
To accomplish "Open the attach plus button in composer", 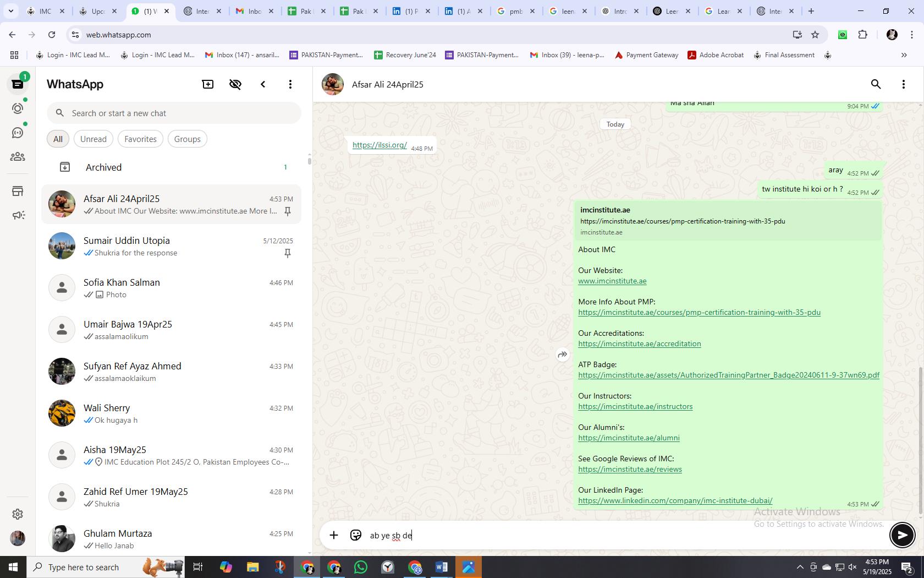I will coord(334,535).
